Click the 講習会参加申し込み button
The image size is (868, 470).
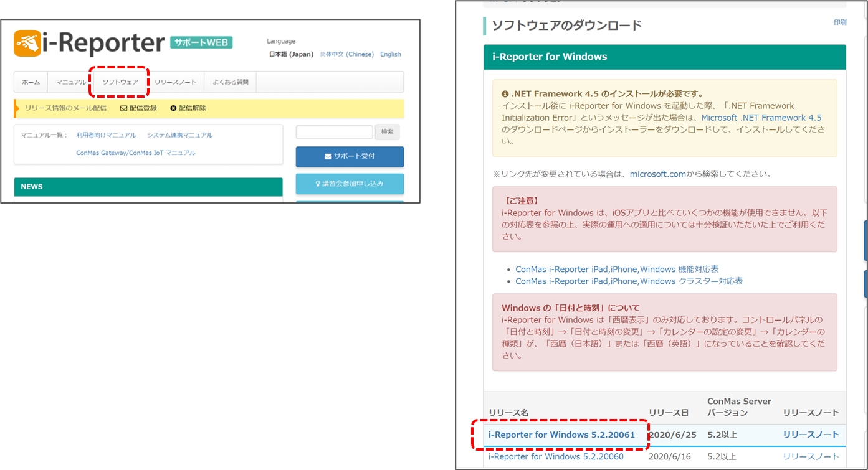pos(350,184)
